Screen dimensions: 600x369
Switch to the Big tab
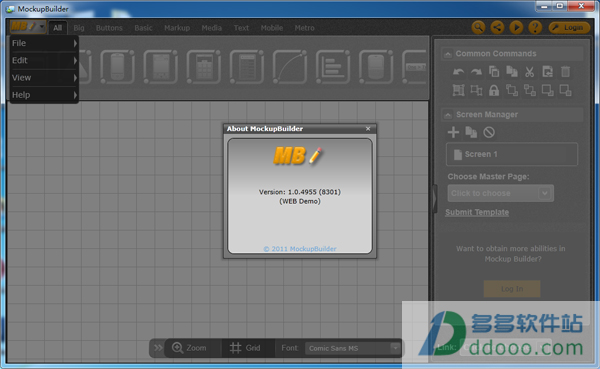coord(79,28)
